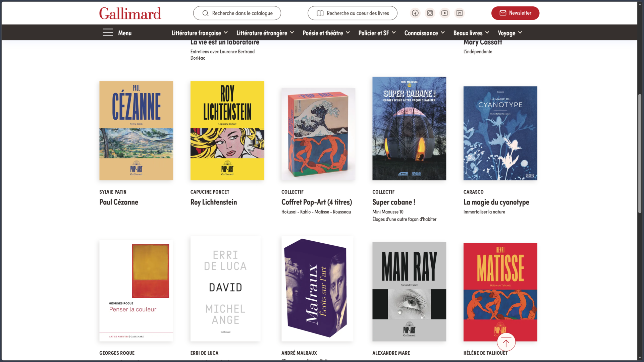The width and height of the screenshot is (644, 362).
Task: Click the magnifier icon in catalogue search
Action: tap(206, 13)
